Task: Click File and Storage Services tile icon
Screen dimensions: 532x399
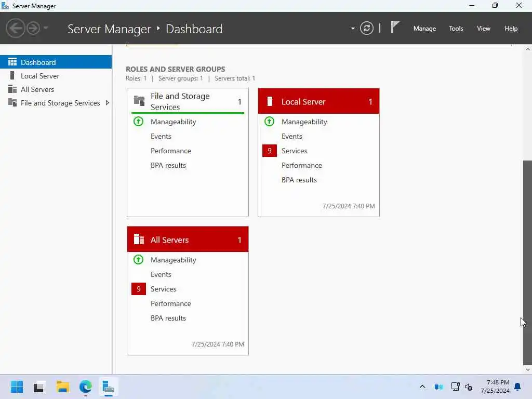Action: point(139,101)
